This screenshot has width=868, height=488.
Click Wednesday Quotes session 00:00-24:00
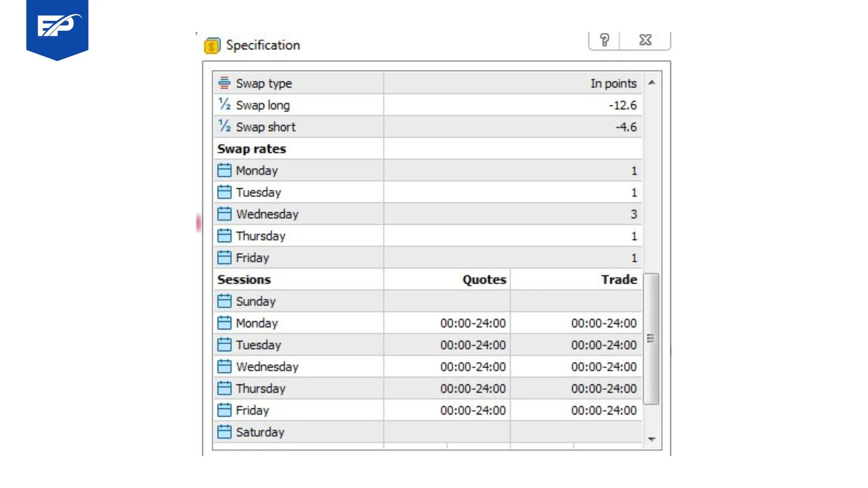pos(473,366)
